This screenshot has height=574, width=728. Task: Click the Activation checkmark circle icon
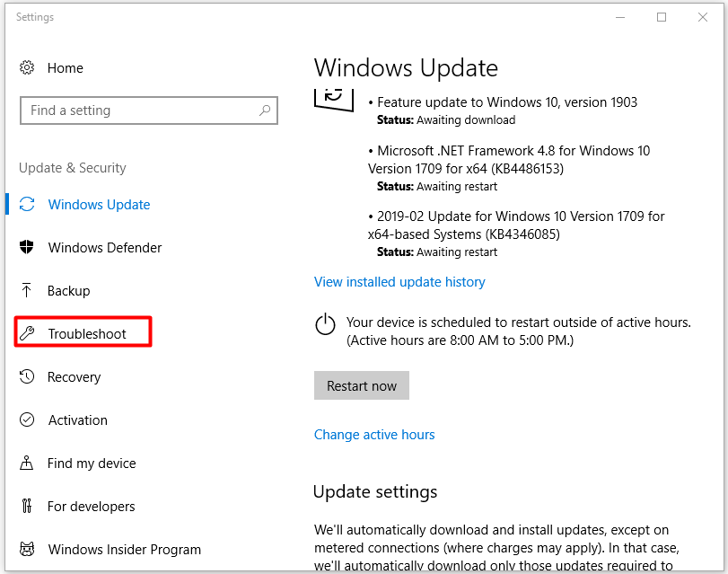click(x=27, y=420)
